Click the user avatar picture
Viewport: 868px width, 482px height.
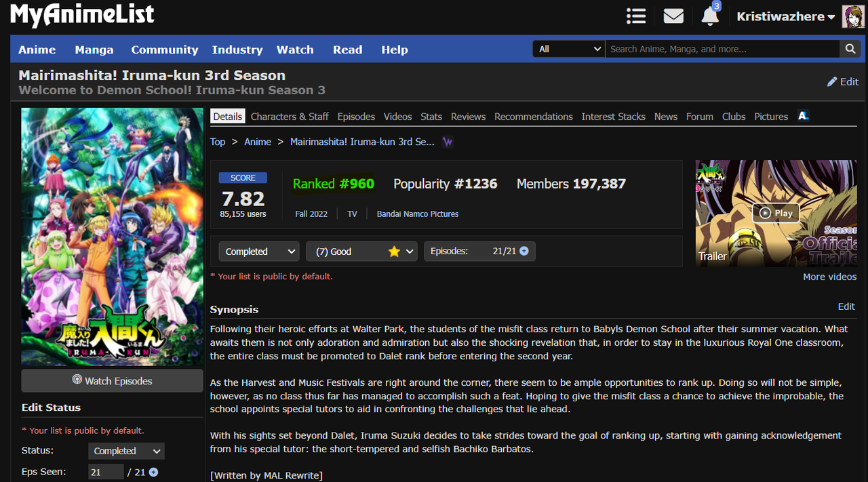click(853, 16)
